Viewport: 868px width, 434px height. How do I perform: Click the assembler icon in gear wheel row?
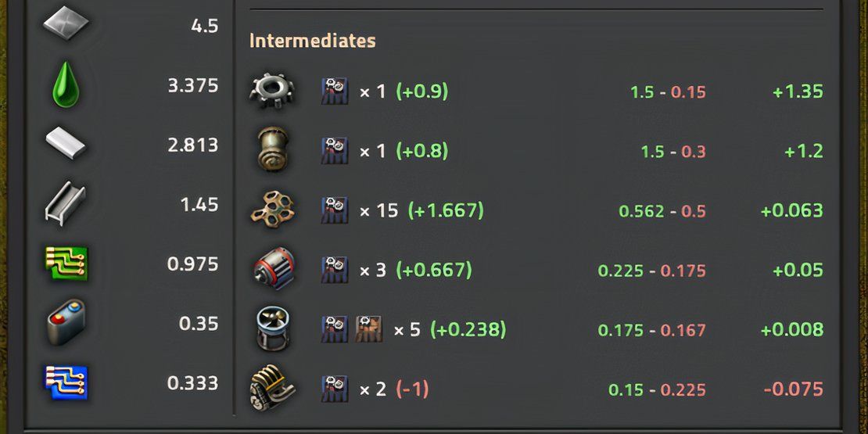pos(335,91)
